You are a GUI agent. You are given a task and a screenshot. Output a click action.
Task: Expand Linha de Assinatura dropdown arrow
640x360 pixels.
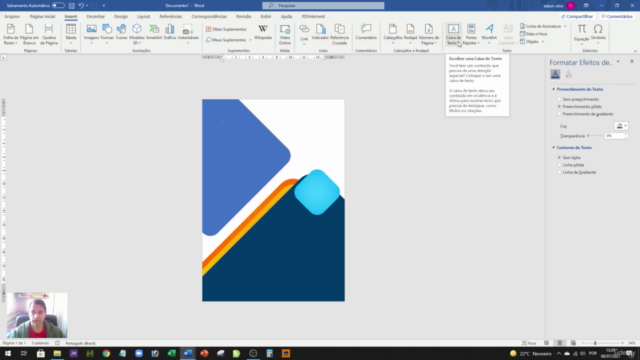(565, 26)
